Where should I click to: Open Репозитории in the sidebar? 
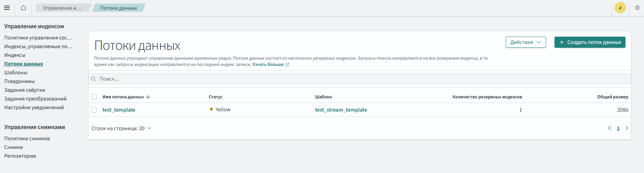pyautogui.click(x=20, y=156)
